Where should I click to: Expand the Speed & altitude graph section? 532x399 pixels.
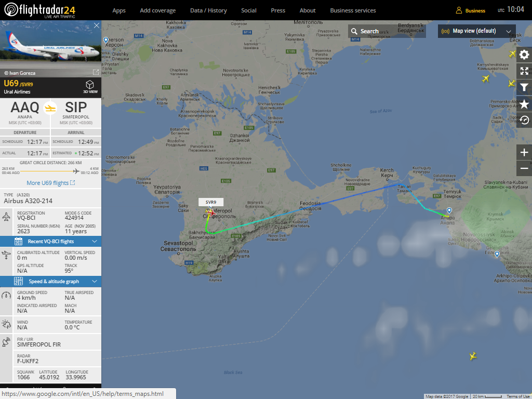[50, 281]
